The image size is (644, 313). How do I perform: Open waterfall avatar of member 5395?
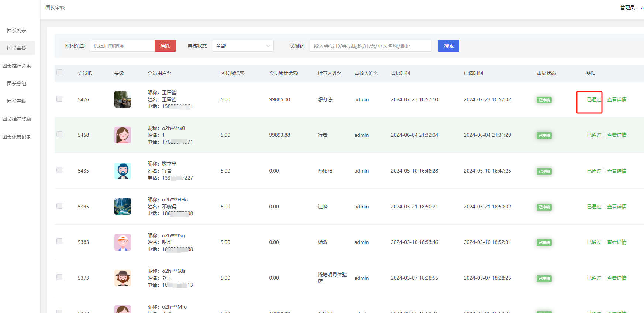click(123, 207)
